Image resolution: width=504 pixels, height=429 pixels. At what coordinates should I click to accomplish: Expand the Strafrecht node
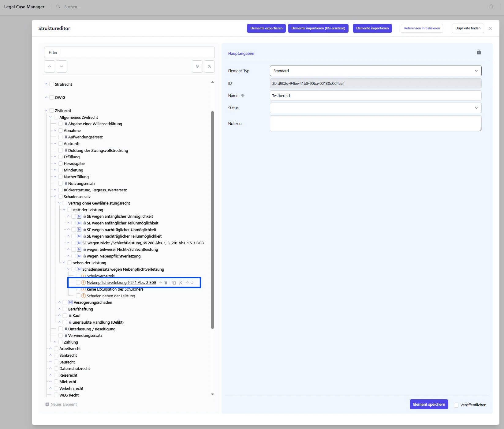(46, 84)
